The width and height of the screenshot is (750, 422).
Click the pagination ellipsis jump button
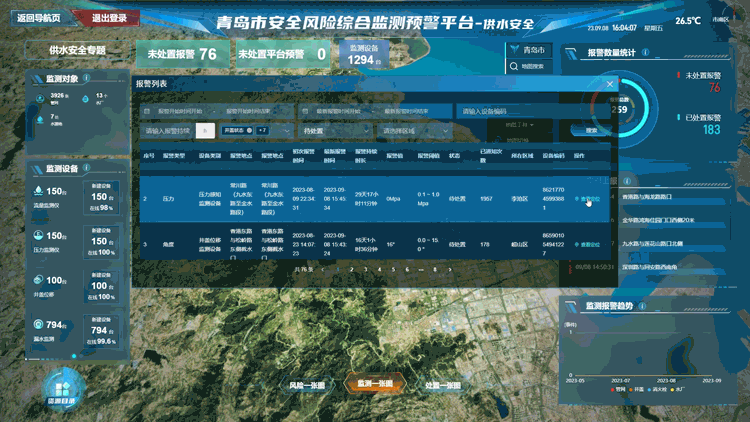coord(421,269)
